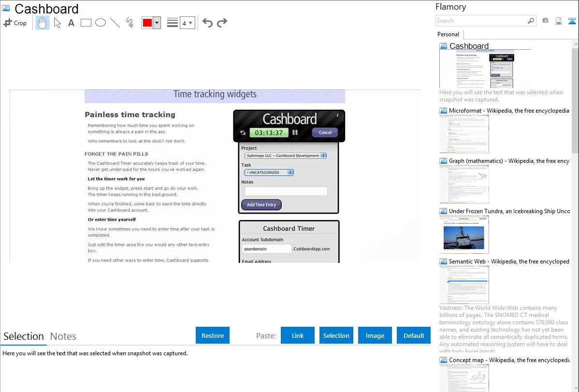This screenshot has height=392, width=579.
Task: Switch to the Selection tab
Action: [x=24, y=336]
